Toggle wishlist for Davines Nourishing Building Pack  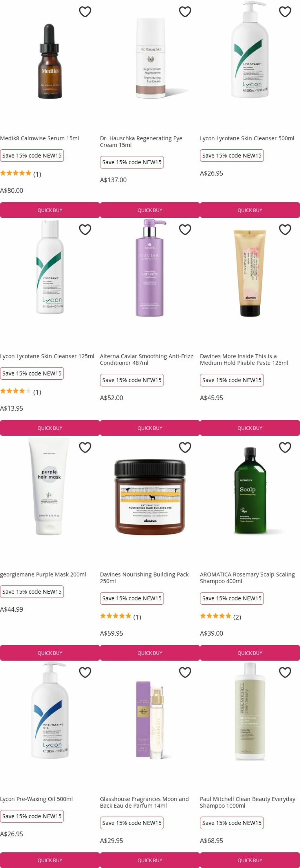click(x=185, y=448)
